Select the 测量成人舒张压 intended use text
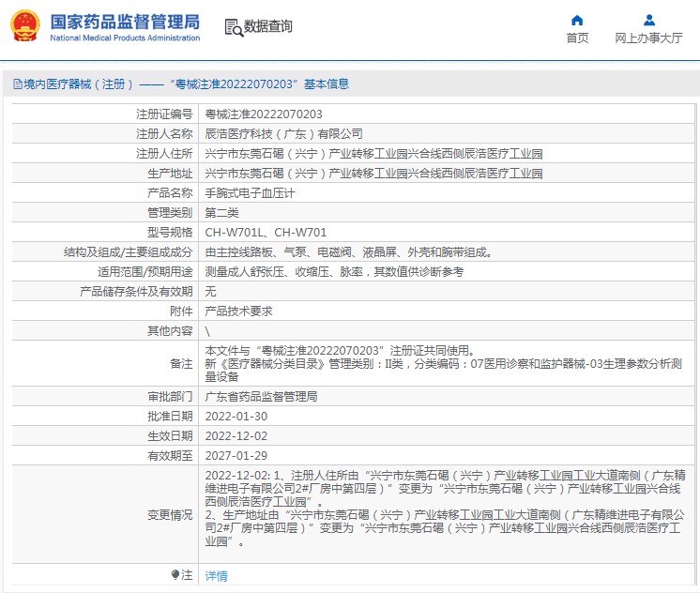This screenshot has width=700, height=593. [334, 272]
